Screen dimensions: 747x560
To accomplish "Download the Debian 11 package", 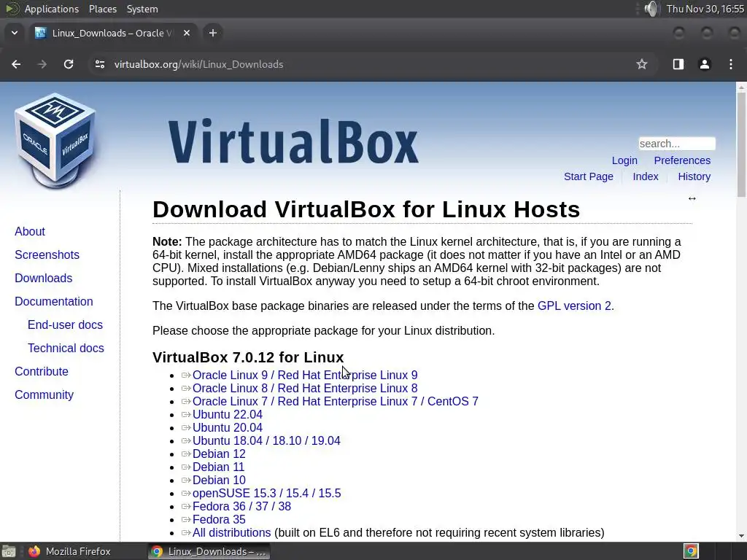I will (218, 467).
